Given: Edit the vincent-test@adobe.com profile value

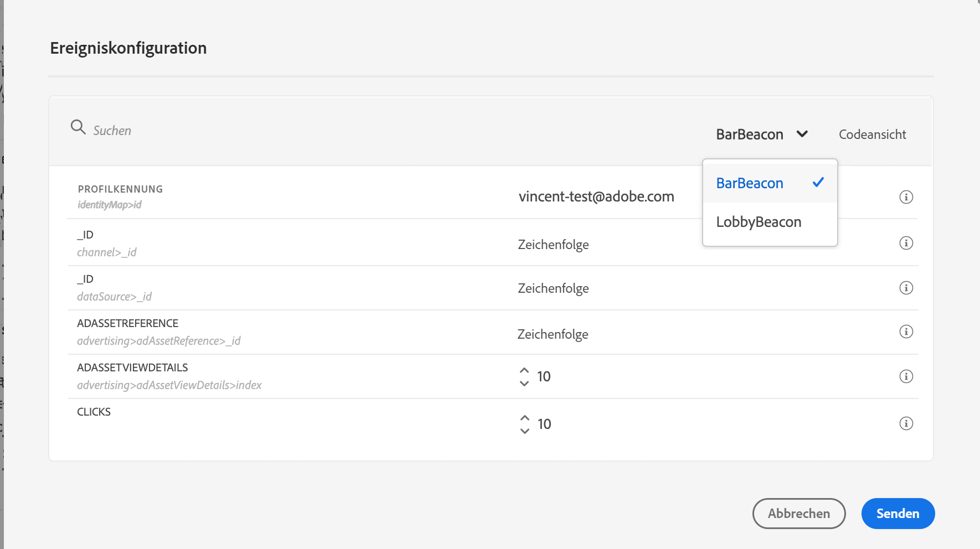Looking at the screenshot, I should point(596,196).
